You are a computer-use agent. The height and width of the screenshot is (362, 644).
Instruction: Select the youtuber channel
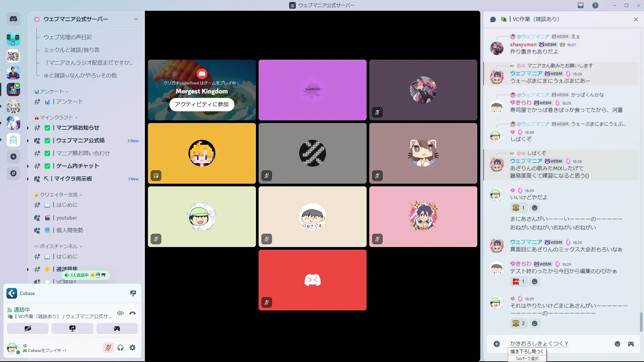[67, 218]
